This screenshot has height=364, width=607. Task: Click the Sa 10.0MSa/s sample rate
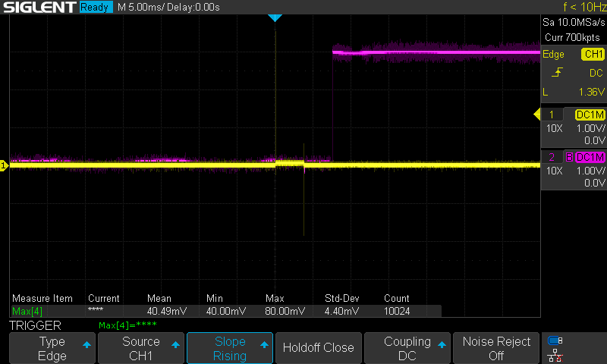tap(574, 23)
